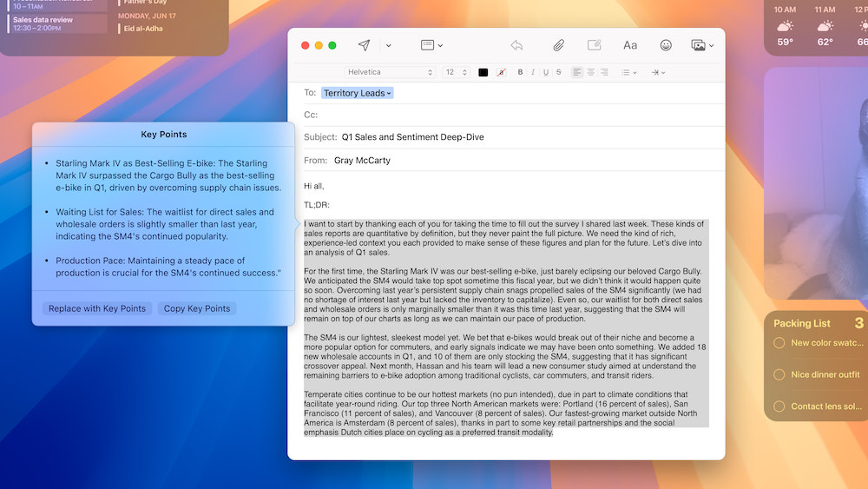Center align the text
The image size is (868, 489).
(590, 72)
